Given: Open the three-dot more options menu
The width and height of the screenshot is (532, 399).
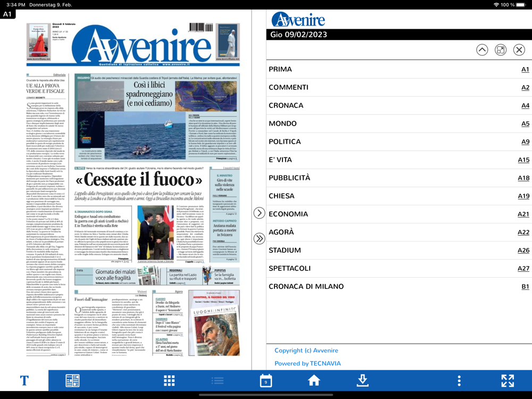Looking at the screenshot, I should [459, 381].
